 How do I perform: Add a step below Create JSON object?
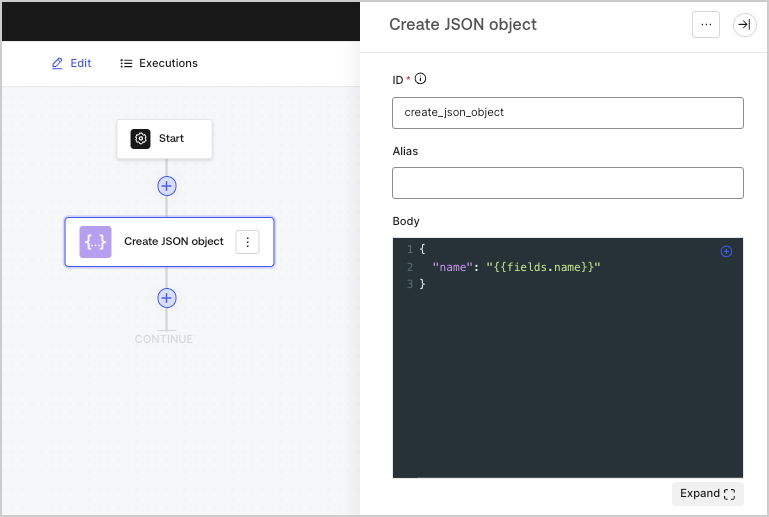[x=167, y=298]
